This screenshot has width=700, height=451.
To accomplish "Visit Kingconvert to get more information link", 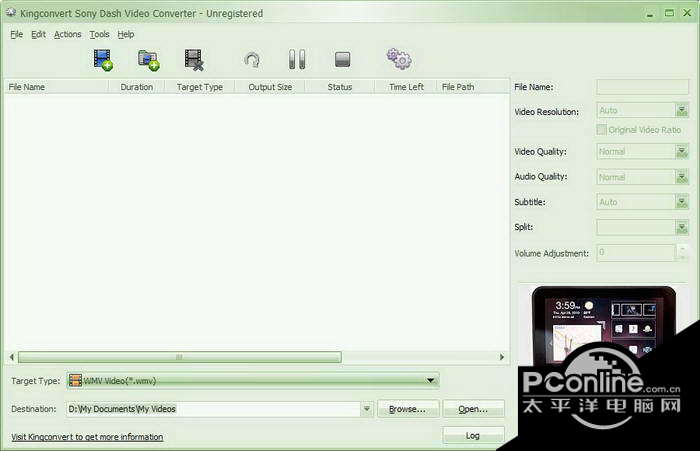I will coord(87,437).
